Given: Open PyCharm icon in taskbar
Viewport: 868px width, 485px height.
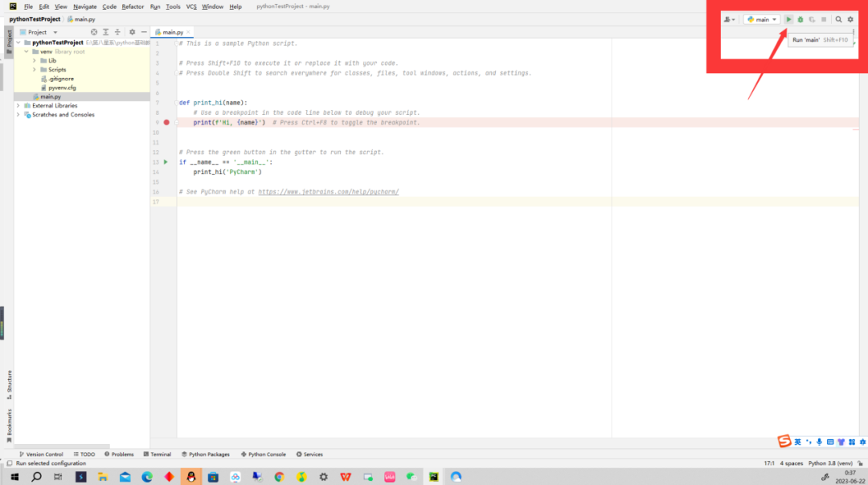Looking at the screenshot, I should click(433, 477).
